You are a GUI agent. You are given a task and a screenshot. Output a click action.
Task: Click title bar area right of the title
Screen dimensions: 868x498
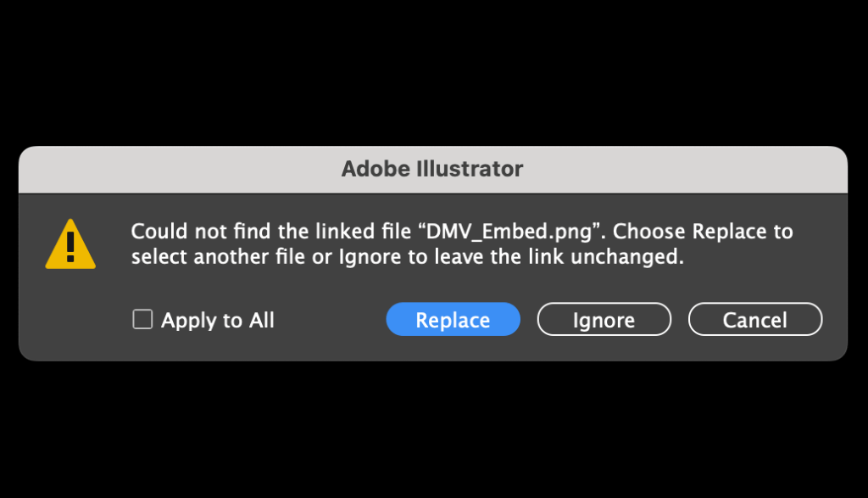point(695,169)
